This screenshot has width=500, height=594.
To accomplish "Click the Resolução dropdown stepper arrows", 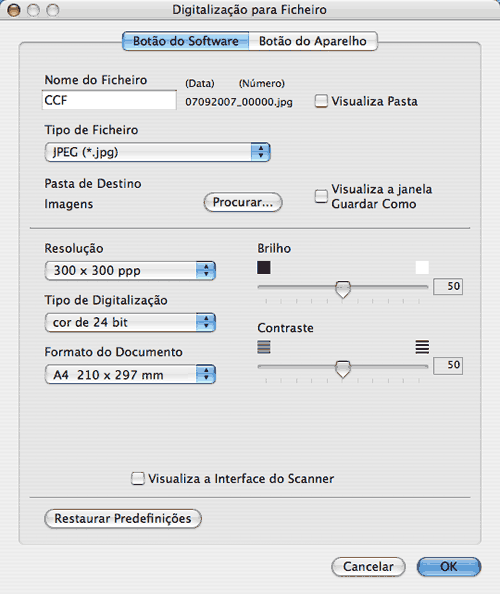I will [x=206, y=270].
